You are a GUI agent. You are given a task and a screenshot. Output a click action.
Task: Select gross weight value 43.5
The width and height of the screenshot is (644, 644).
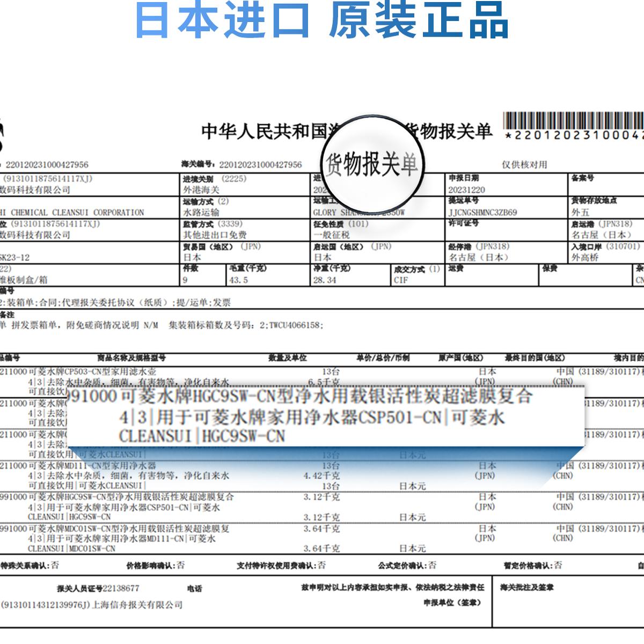pyautogui.click(x=238, y=280)
